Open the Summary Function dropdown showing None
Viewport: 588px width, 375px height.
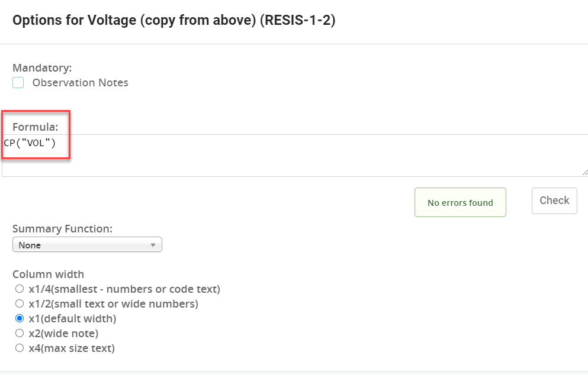pos(87,245)
